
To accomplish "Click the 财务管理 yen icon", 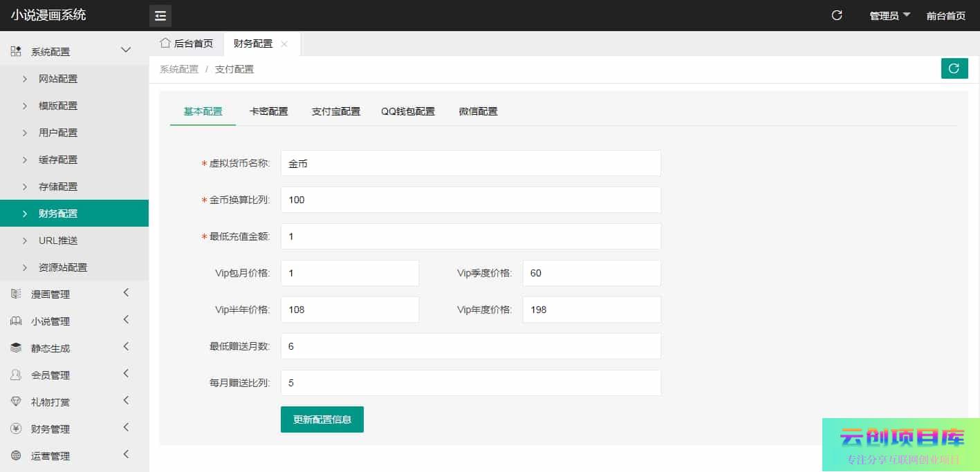I will click(x=16, y=429).
